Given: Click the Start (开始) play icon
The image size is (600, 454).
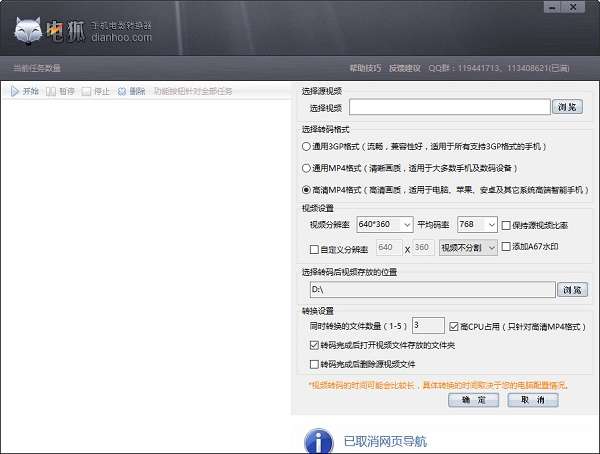Looking at the screenshot, I should pos(15,91).
